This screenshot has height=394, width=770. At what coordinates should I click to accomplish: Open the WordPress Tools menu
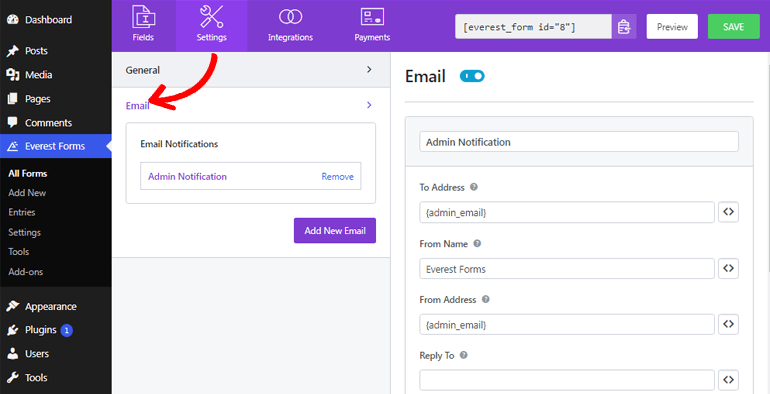coord(36,377)
